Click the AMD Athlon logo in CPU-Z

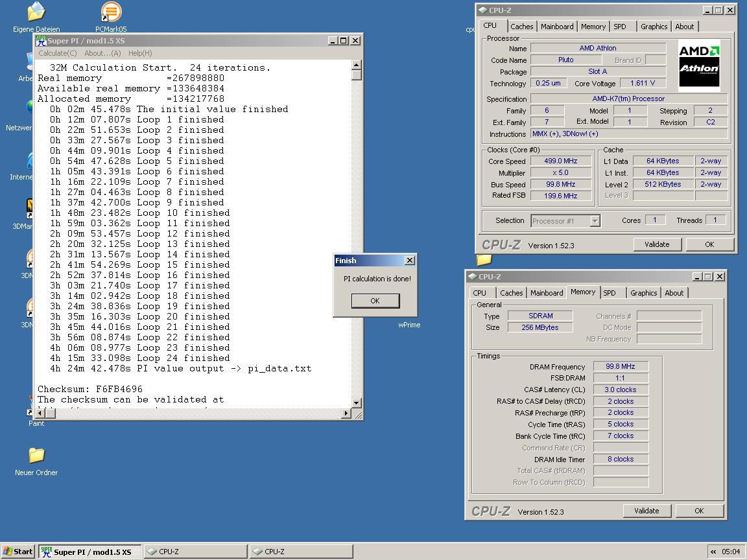tap(699, 65)
